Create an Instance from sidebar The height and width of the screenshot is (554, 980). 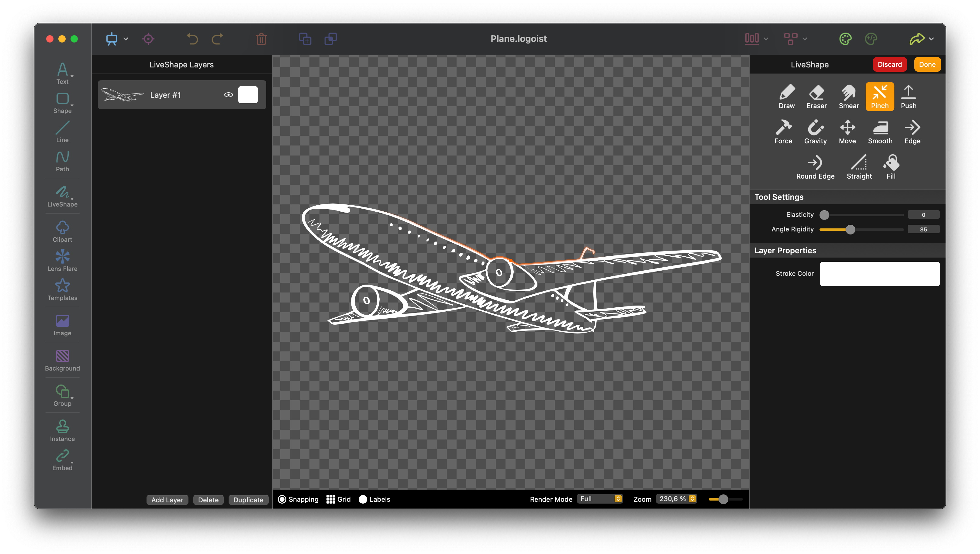62,431
